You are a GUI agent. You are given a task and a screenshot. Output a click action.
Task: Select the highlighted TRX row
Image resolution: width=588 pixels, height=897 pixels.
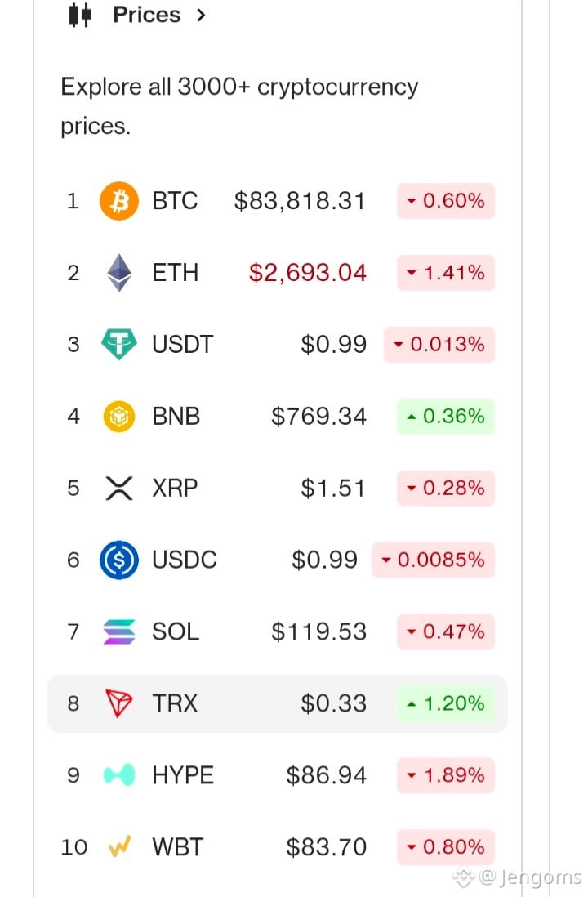(x=278, y=703)
